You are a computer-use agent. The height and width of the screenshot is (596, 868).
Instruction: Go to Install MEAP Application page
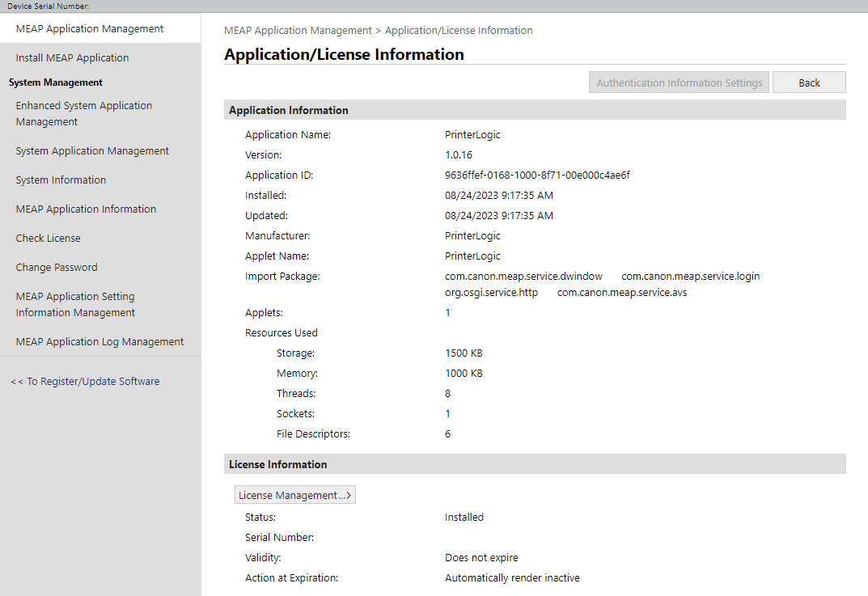coord(73,58)
